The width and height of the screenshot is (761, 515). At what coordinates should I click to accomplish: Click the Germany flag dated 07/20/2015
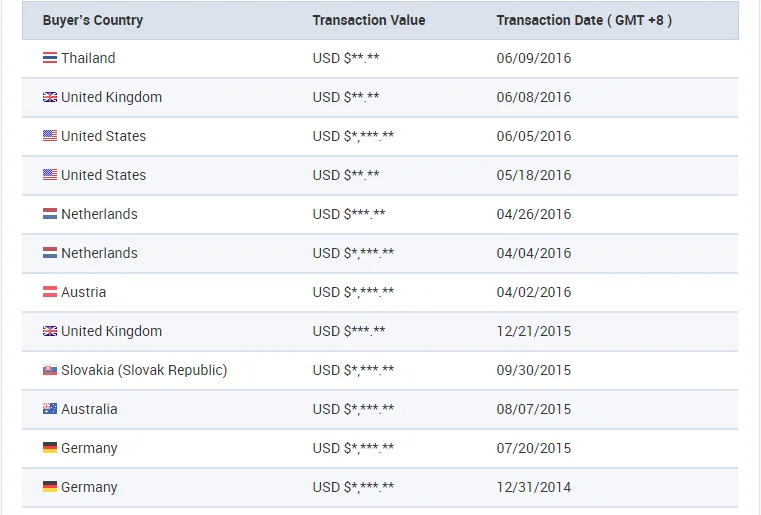[x=50, y=448]
